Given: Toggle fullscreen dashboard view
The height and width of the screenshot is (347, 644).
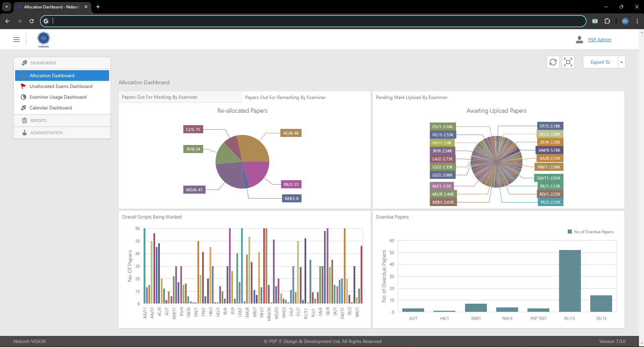Looking at the screenshot, I should [568, 62].
